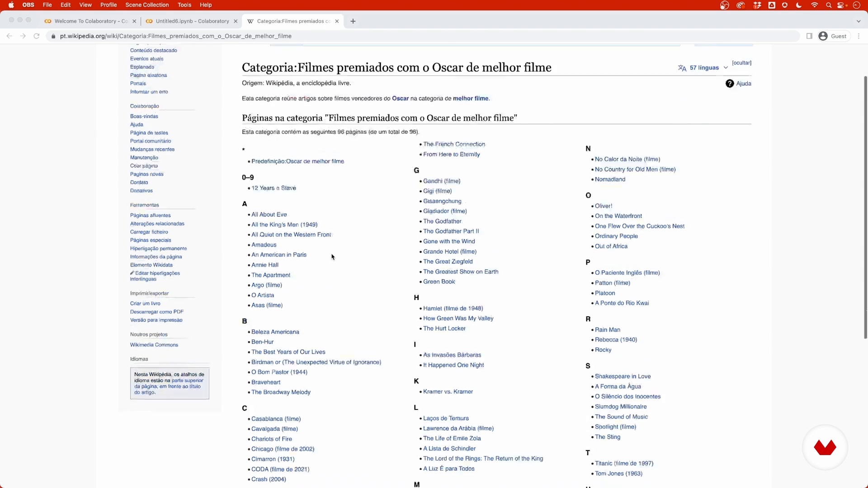Click Descarregar como PDF sidebar link
The image size is (868, 488).
click(x=157, y=312)
